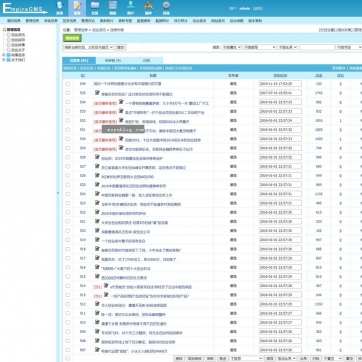Image resolution: width=362 pixels, height=362 pixels.
Task: Click the 栏目设置 link at top right
Action: [327, 30]
